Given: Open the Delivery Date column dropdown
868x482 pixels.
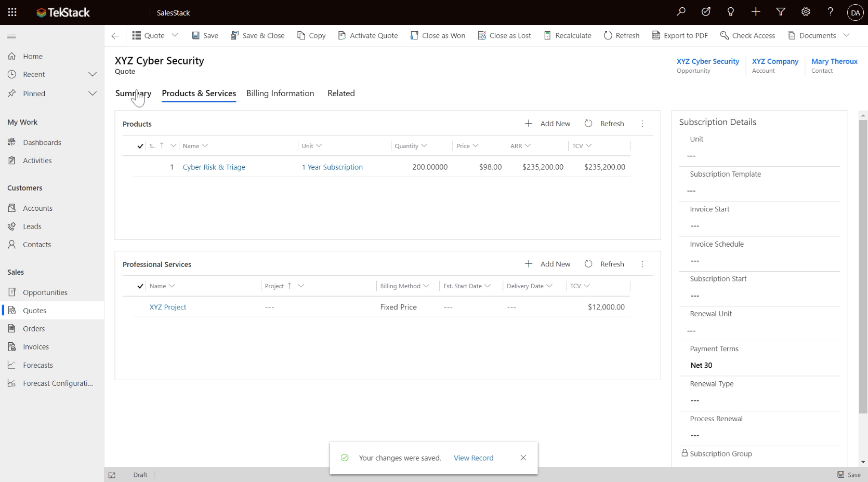Looking at the screenshot, I should [x=549, y=286].
